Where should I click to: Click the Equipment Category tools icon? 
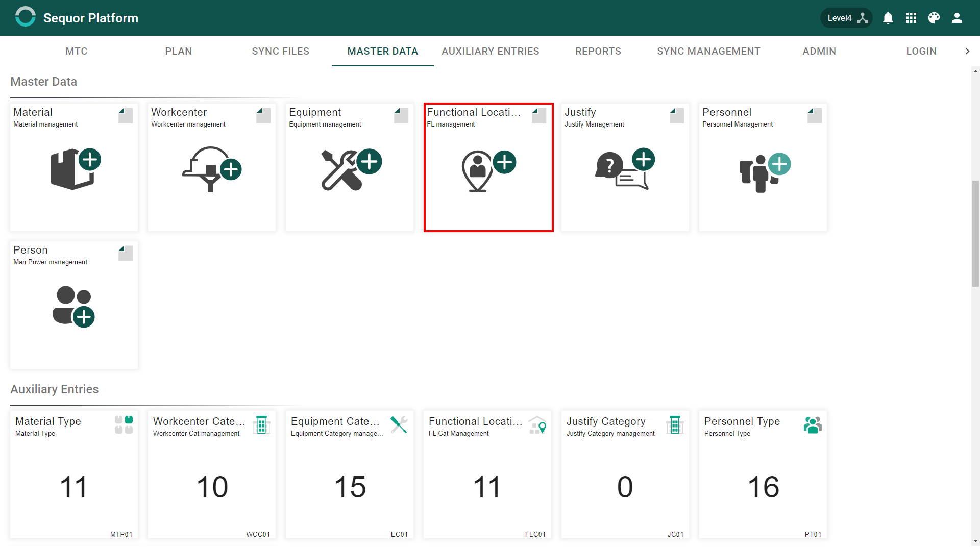coord(399,424)
